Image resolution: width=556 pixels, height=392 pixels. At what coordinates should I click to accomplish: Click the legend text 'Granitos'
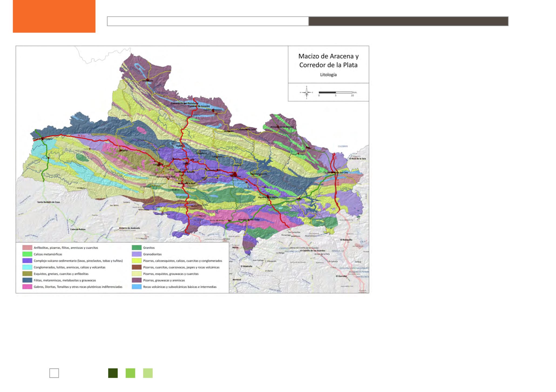coord(149,248)
